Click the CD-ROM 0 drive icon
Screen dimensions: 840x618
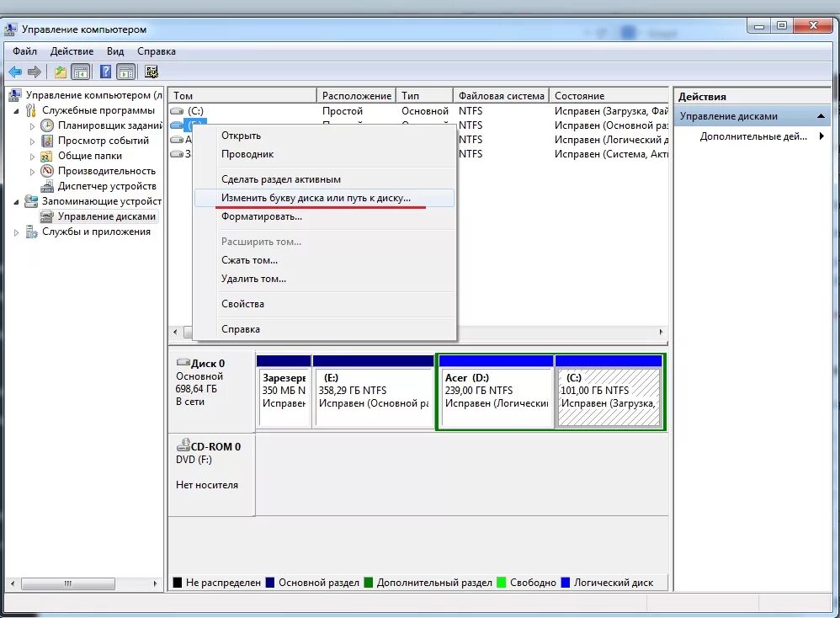pos(183,445)
